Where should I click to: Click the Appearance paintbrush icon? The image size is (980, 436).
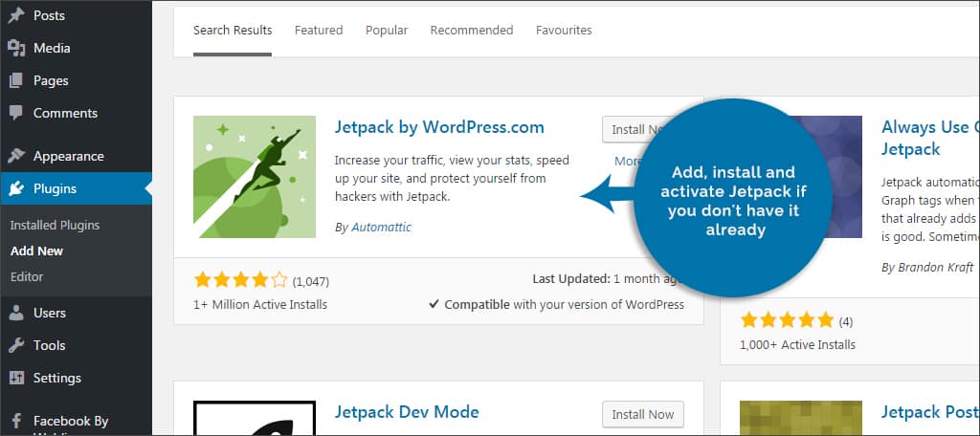[16, 156]
